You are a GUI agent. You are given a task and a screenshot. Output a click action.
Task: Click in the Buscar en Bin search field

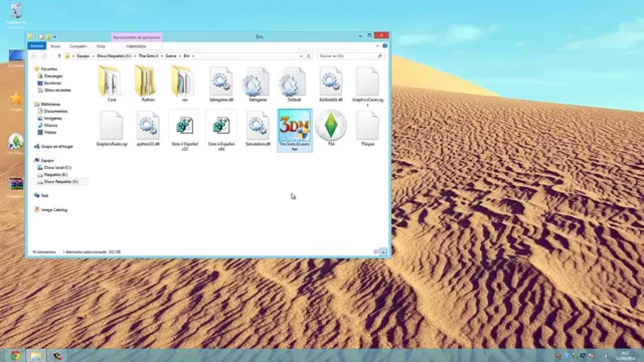click(351, 56)
